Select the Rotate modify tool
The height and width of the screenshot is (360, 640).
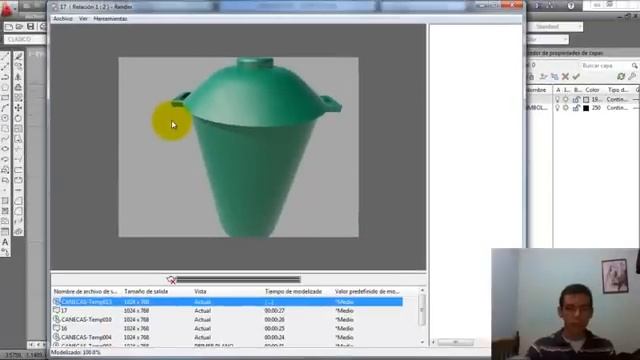point(18,118)
